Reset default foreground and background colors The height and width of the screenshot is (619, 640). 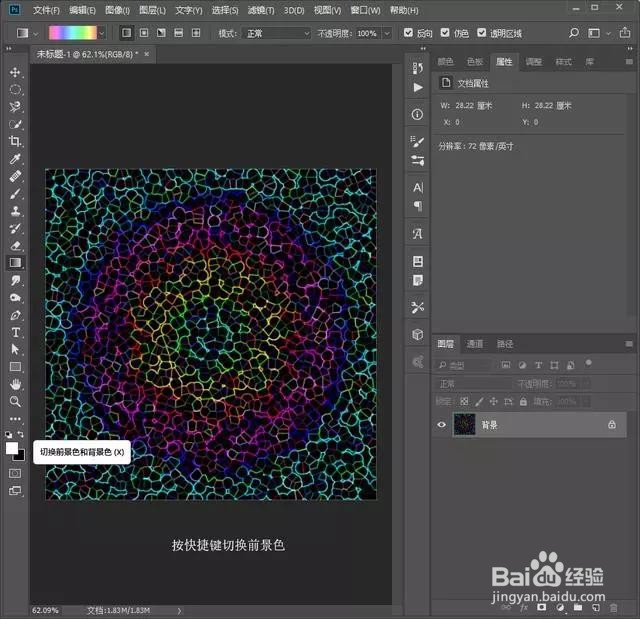coord(9,434)
